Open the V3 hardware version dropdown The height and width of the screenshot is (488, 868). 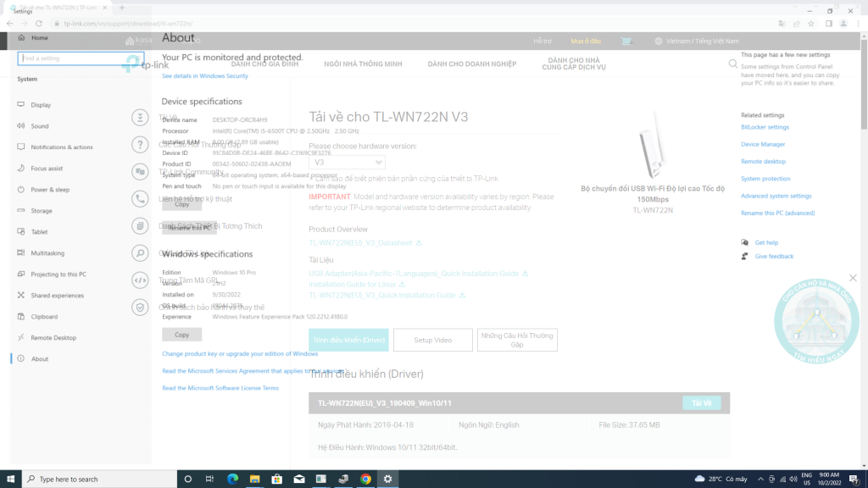(347, 162)
